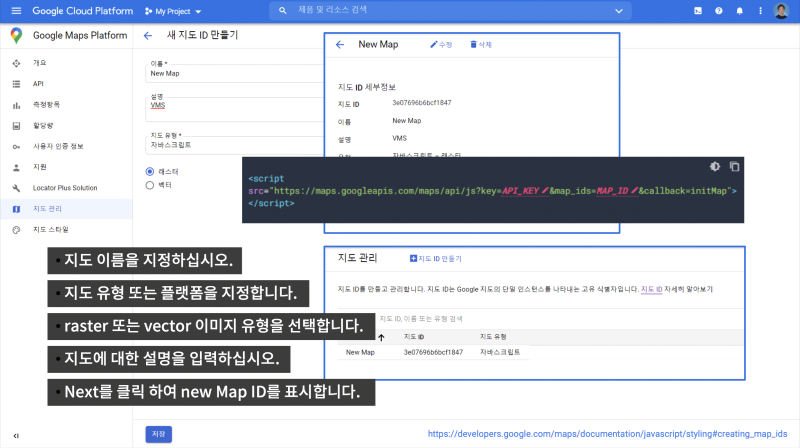Click the 지도 스타일 palette icon
800x448 pixels.
click(x=16, y=230)
